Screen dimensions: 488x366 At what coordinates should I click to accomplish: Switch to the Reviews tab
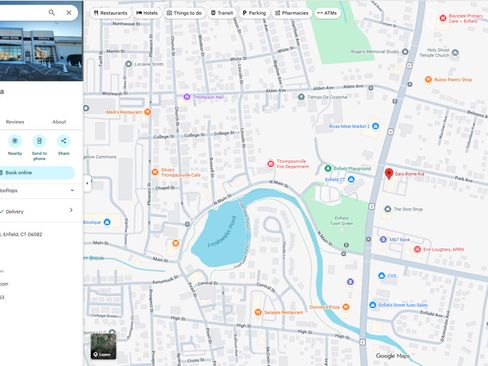point(15,122)
